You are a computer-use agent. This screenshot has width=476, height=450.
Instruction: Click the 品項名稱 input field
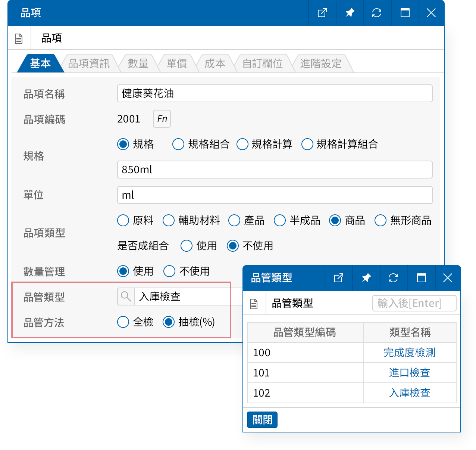[x=275, y=94]
